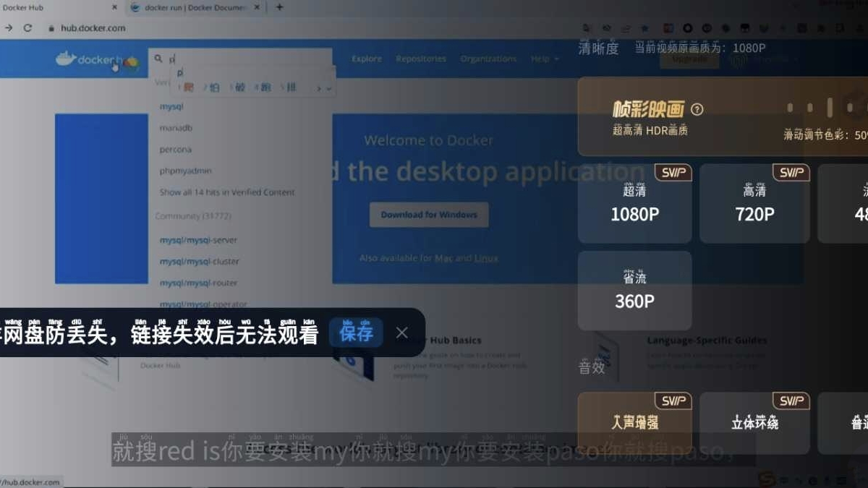
Task: Open the help icon beside 帧彩映画
Action: [x=697, y=110]
